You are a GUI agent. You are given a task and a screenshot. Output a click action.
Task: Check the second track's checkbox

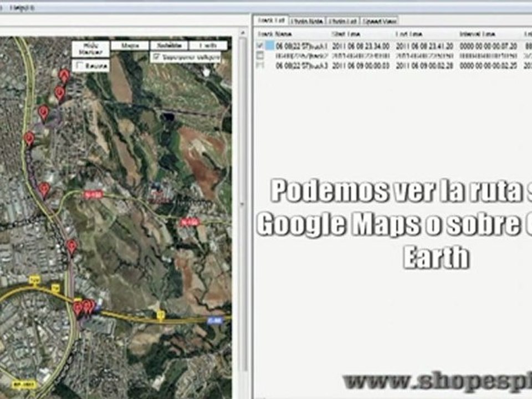coord(260,55)
